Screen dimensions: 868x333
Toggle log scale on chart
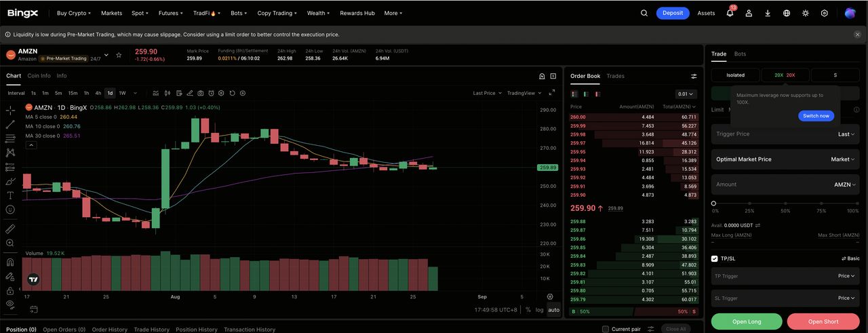tap(539, 310)
